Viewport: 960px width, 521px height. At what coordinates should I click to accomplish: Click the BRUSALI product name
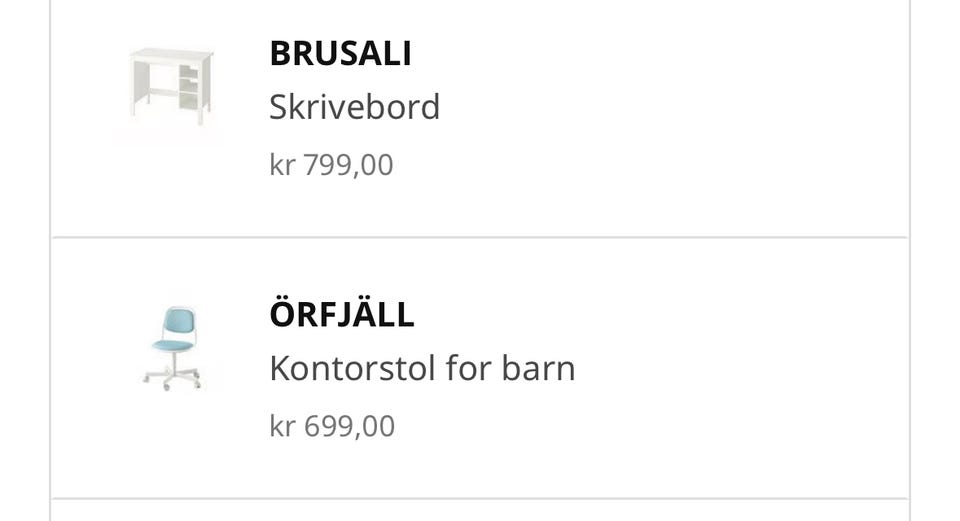[340, 53]
